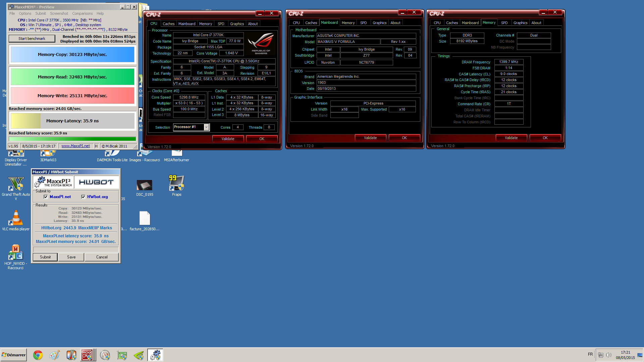Launch the Fraps desktop shortcut
This screenshot has width=644, height=362.
coord(176,186)
